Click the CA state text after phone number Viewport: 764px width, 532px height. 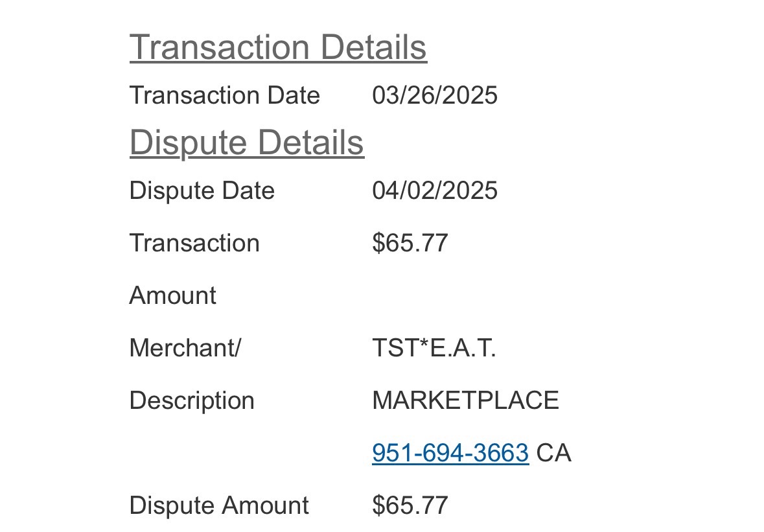(554, 453)
